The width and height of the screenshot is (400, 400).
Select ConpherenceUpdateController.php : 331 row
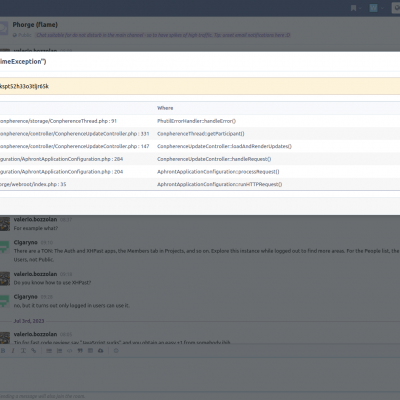[x=200, y=134]
